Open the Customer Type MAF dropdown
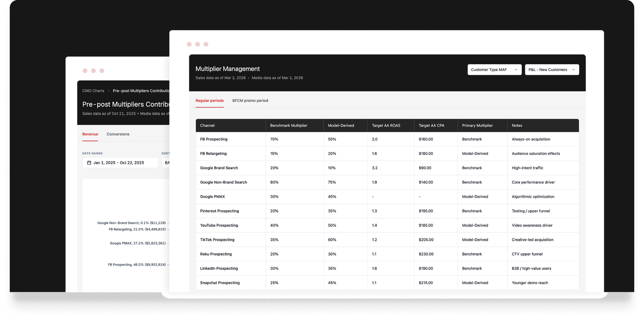 (494, 70)
